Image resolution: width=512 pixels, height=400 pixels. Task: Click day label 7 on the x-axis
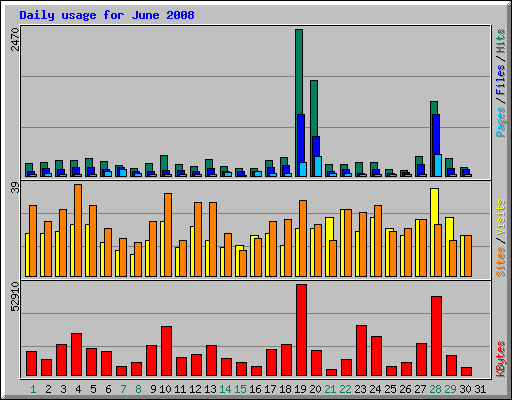tap(123, 389)
